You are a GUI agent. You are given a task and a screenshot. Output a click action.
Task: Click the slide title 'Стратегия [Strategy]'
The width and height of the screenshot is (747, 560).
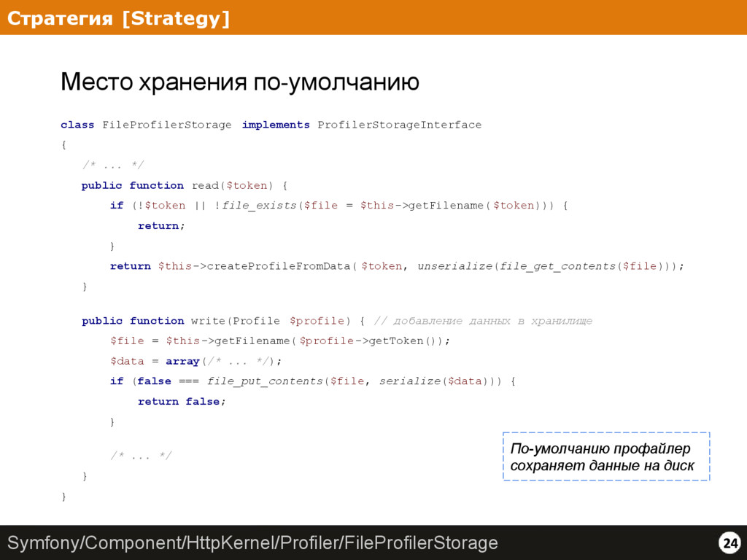pos(118,18)
